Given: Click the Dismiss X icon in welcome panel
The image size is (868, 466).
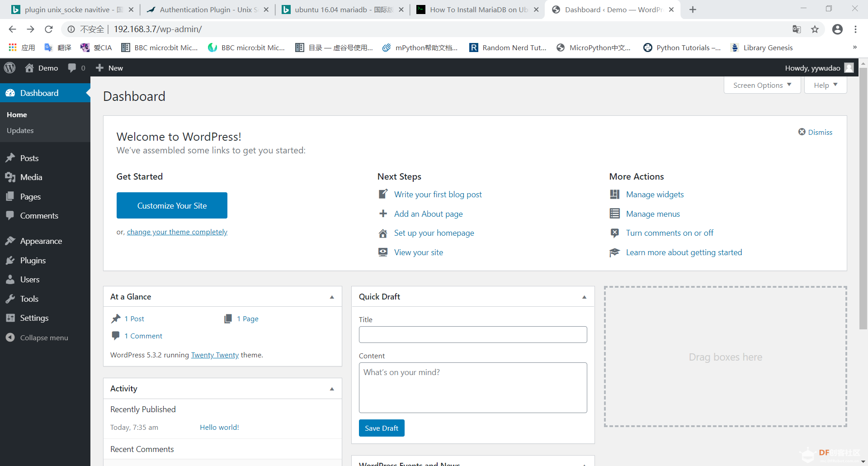Looking at the screenshot, I should 802,132.
